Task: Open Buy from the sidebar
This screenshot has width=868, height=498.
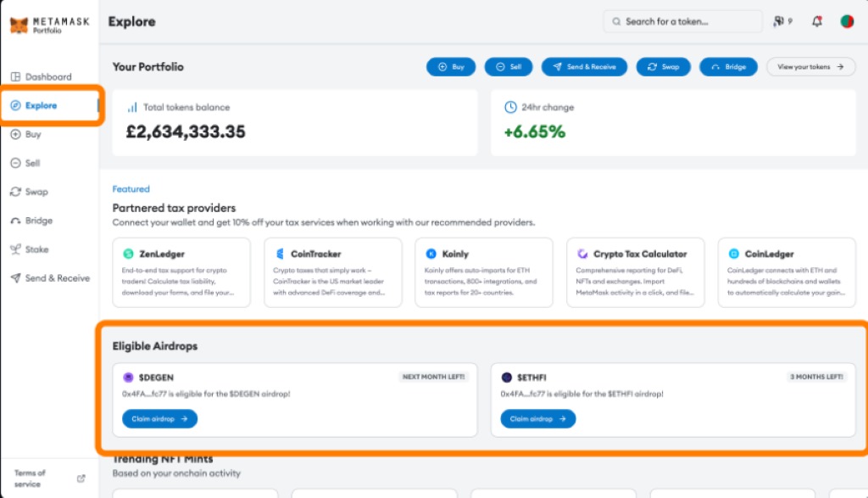Action: (x=26, y=134)
